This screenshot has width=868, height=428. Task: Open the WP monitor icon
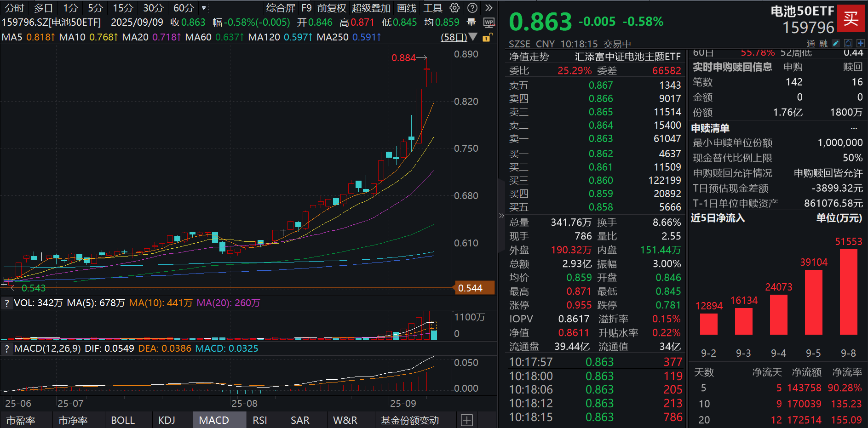489,22
